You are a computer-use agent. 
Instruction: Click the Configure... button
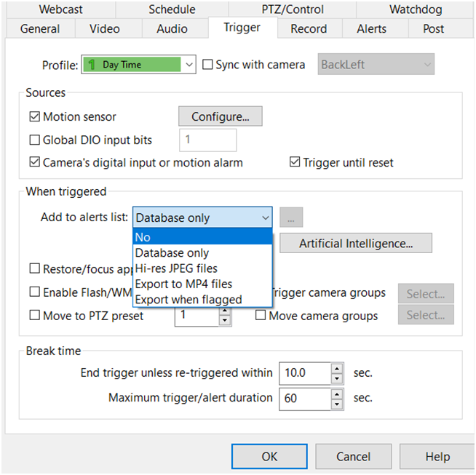click(220, 116)
